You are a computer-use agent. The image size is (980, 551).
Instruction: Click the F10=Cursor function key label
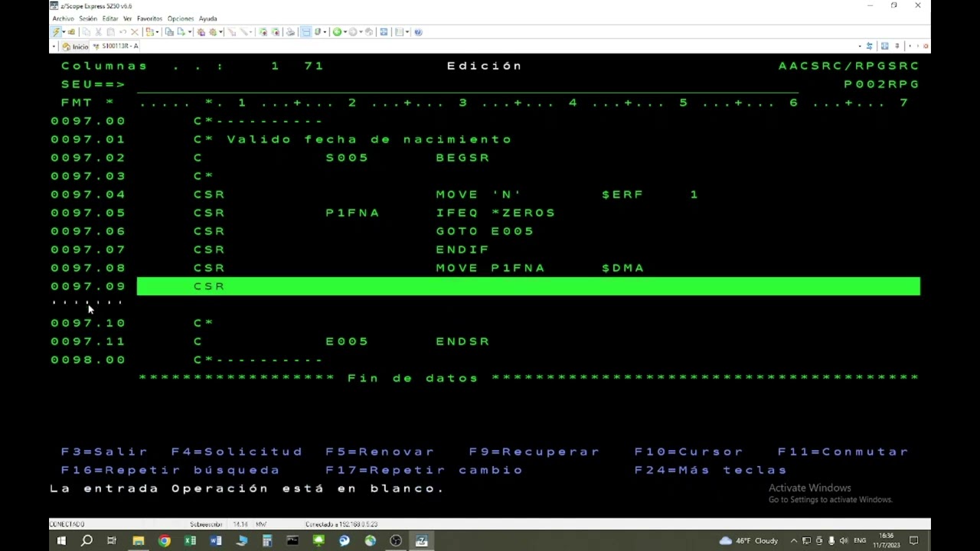[688, 452]
